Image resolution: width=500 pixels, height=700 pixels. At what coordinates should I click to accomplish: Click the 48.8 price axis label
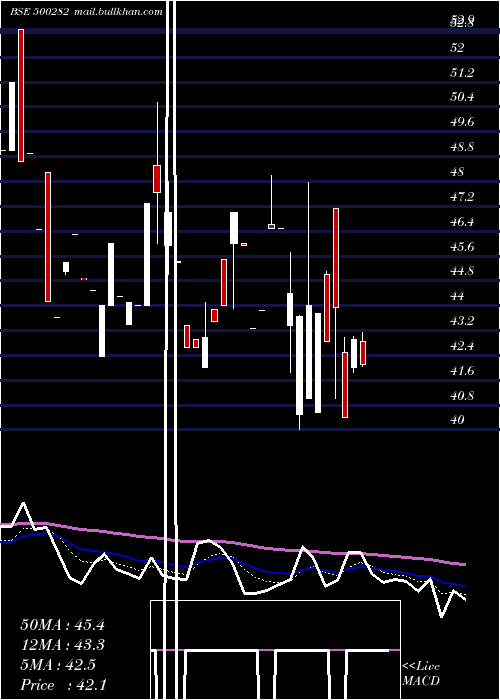click(462, 147)
